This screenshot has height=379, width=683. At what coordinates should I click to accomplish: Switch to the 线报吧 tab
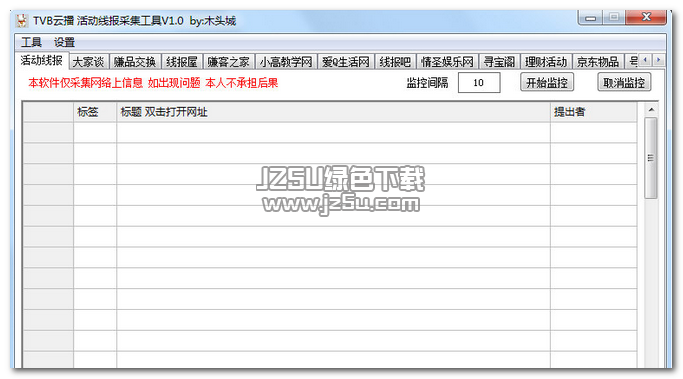395,62
